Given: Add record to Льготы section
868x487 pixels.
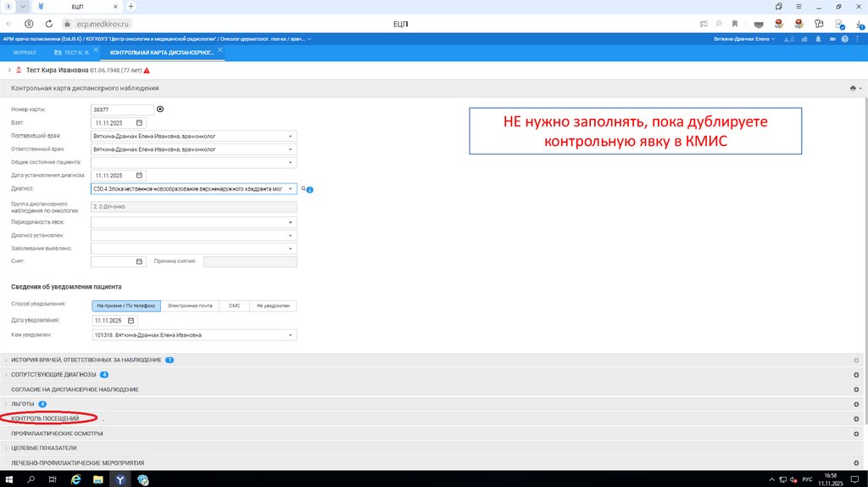Looking at the screenshot, I should 856,405.
